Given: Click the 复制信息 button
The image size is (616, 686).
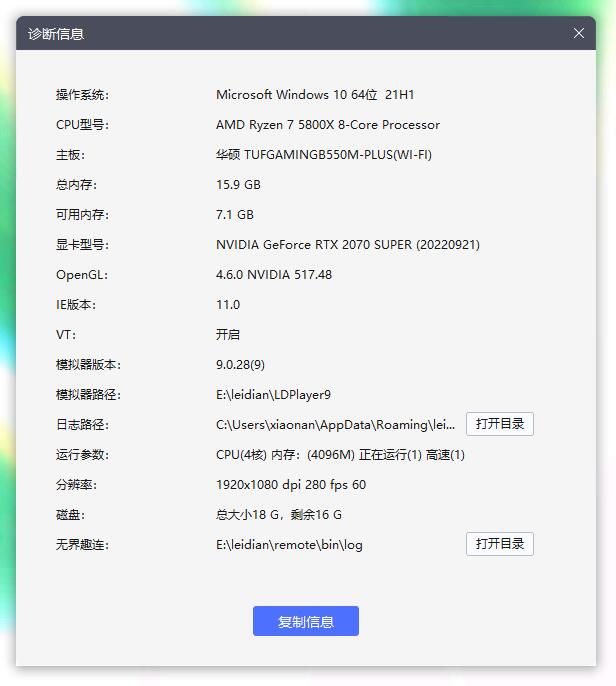Looking at the screenshot, I should pos(305,621).
